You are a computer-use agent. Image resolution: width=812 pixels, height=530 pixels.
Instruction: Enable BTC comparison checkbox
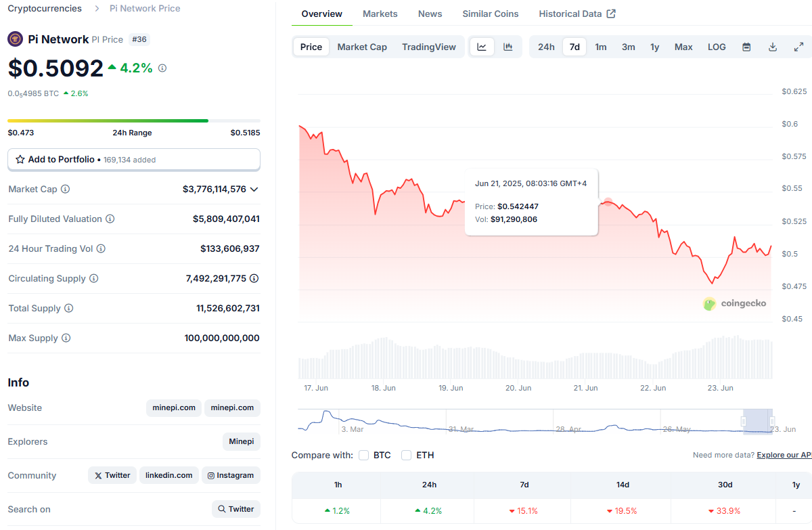tap(364, 455)
